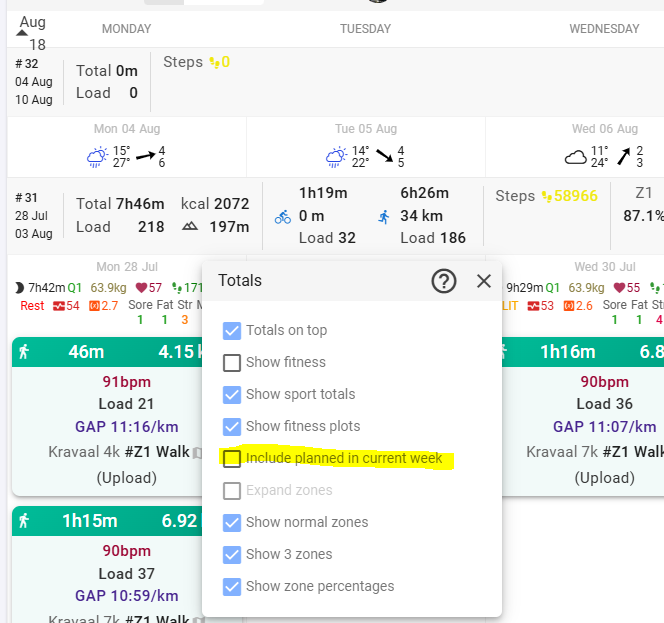Click the cycling icon in week 31 totals
The image size is (664, 623).
click(x=283, y=216)
